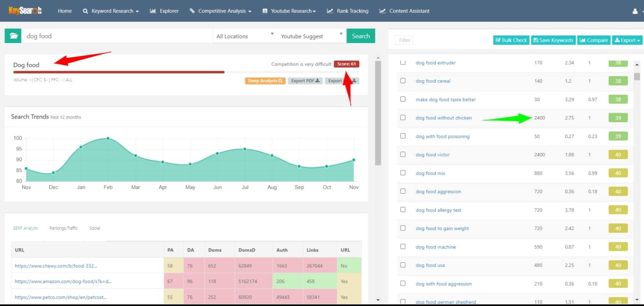Check the box for dog food cereal
The image size is (644, 306).
(x=403, y=81)
